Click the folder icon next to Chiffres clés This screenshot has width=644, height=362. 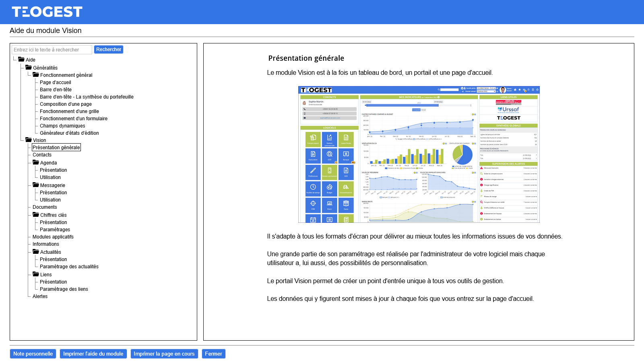[36, 215]
